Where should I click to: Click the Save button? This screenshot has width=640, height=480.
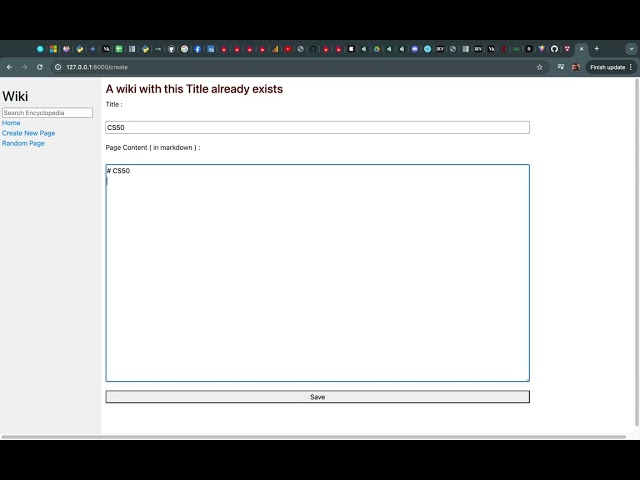pos(318,397)
